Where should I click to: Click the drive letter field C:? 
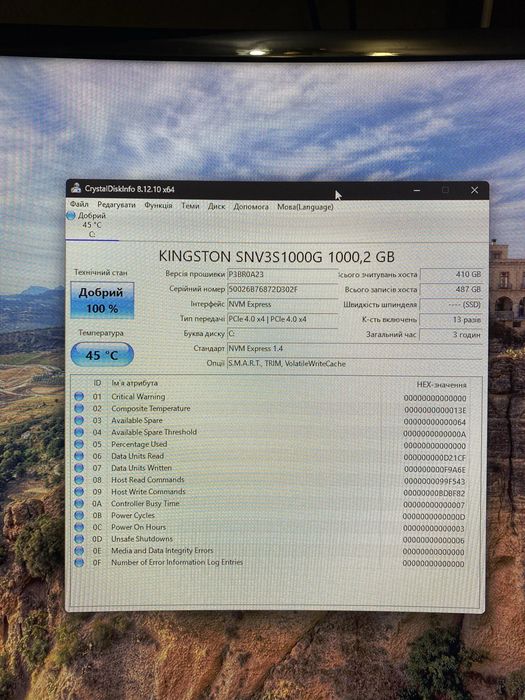[x=282, y=333]
